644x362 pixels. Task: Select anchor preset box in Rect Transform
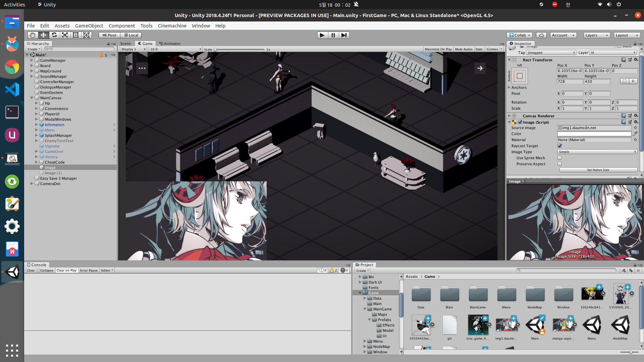[520, 76]
